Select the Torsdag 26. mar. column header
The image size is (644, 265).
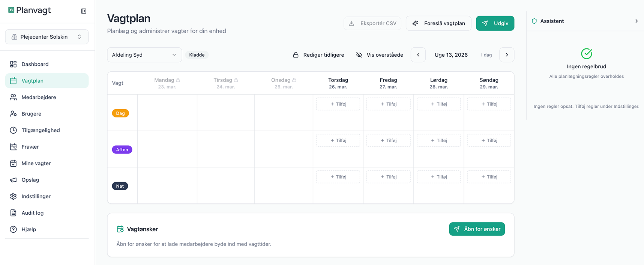point(338,83)
